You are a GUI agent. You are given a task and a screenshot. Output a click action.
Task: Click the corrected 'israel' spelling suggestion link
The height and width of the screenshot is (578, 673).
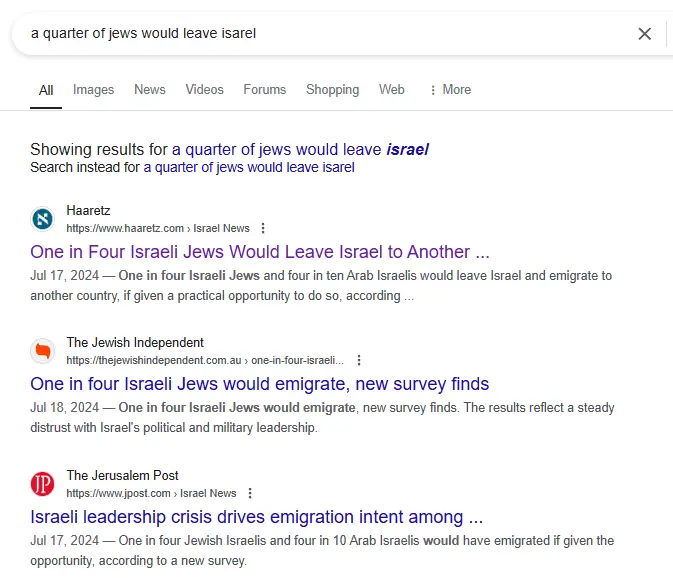tap(300, 149)
